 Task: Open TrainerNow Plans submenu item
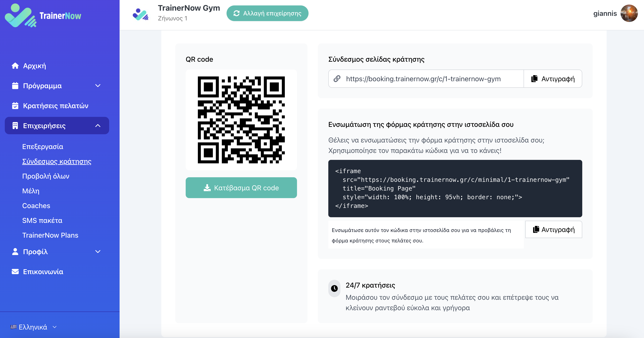pyautogui.click(x=50, y=235)
